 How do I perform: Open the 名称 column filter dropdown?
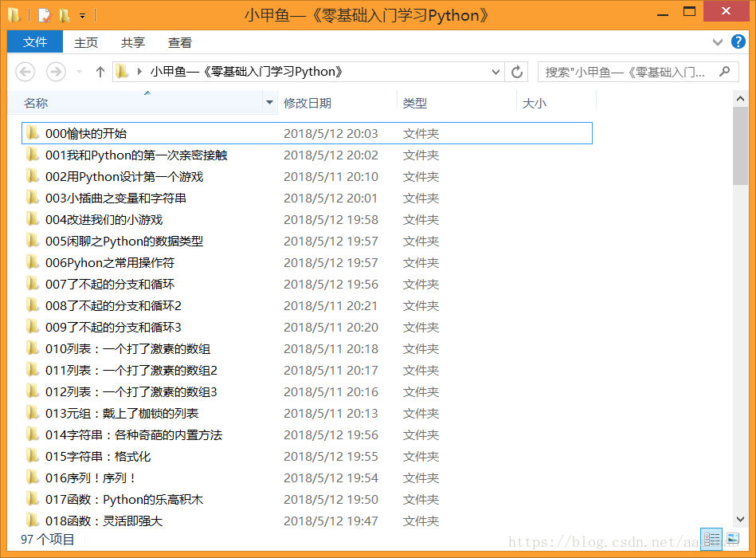coord(269,102)
